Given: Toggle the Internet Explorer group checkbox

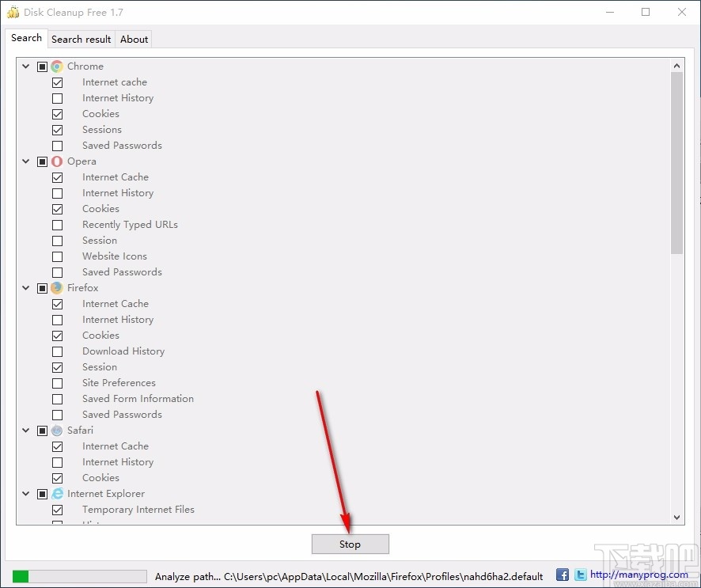Looking at the screenshot, I should click(42, 494).
